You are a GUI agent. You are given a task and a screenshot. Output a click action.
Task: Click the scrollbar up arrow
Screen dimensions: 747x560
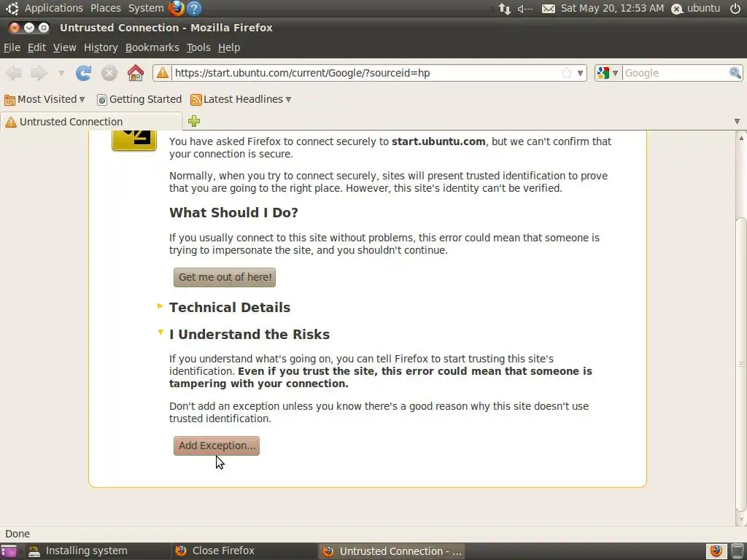point(741,138)
